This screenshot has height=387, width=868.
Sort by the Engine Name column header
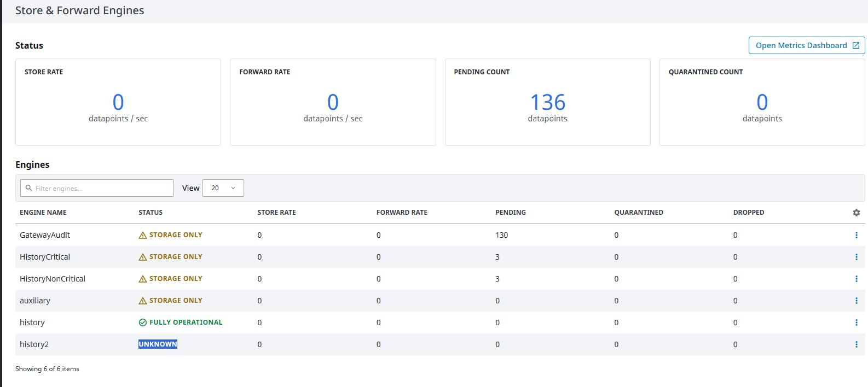[43, 213]
